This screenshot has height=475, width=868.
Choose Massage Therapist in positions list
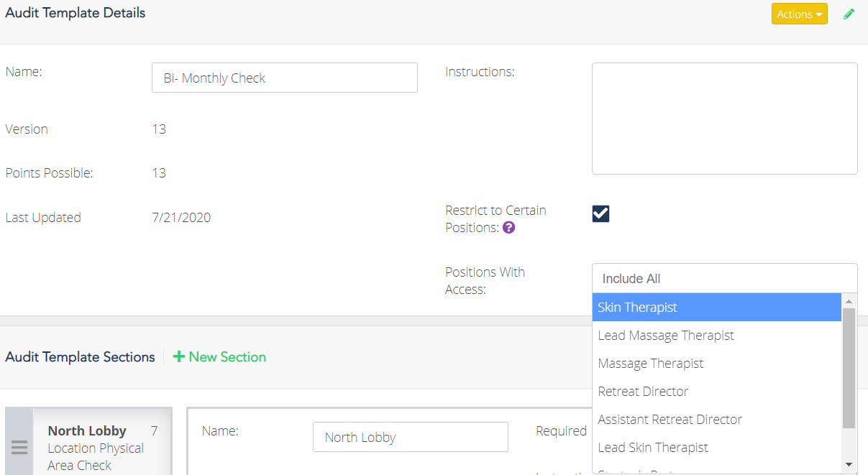(717, 363)
